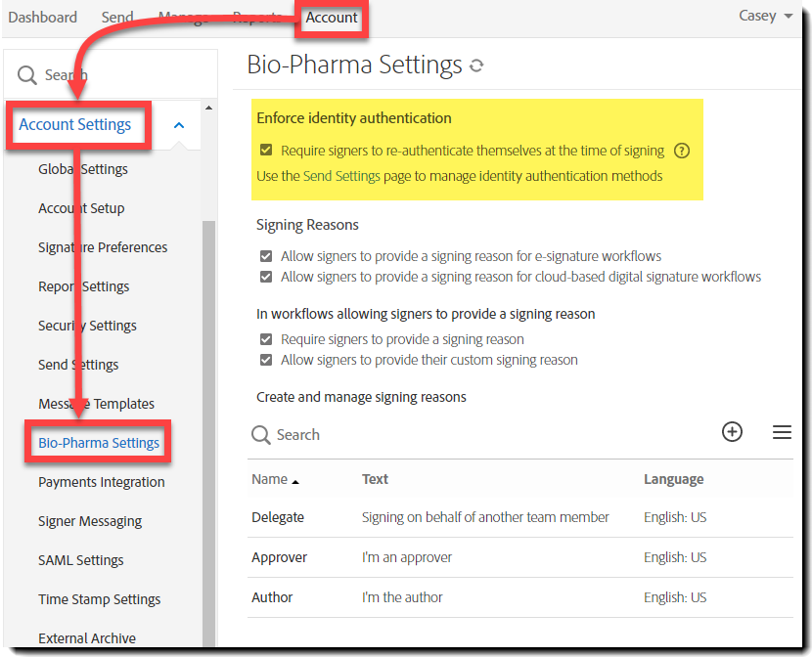The width and height of the screenshot is (812, 657).
Task: Uncheck Require signers to provide a signing reason
Action: pos(266,339)
